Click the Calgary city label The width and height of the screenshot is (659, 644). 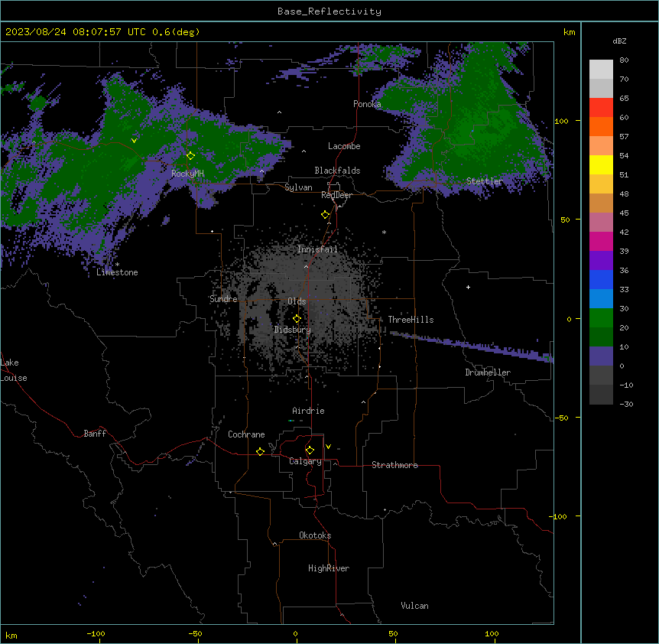[305, 461]
